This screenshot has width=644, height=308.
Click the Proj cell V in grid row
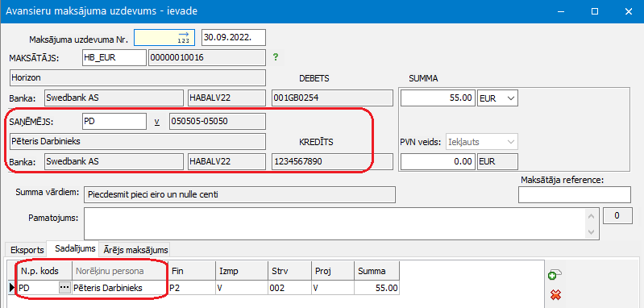332,288
